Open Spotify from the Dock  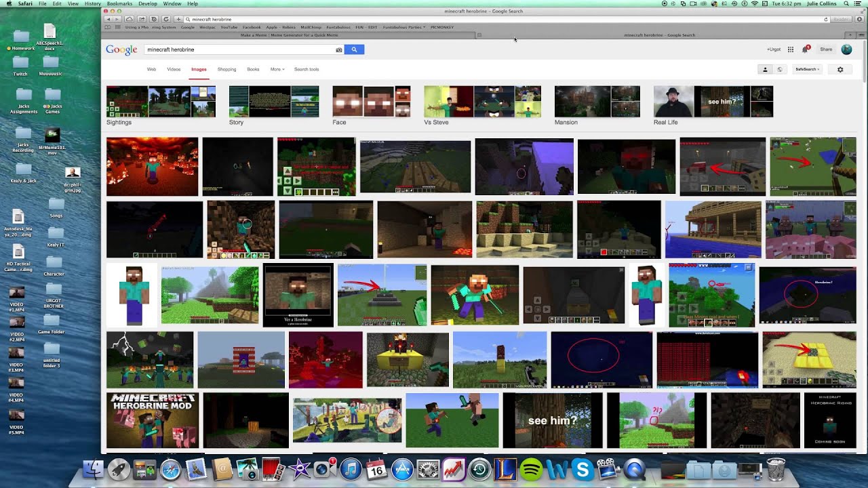[531, 469]
